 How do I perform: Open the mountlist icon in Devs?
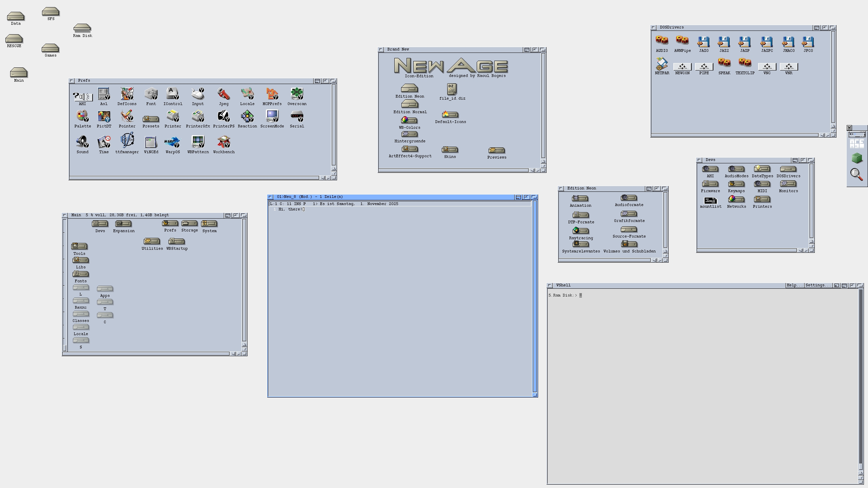coord(710,201)
